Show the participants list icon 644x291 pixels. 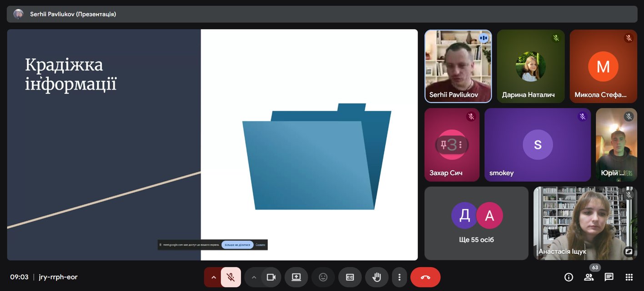[x=589, y=277]
